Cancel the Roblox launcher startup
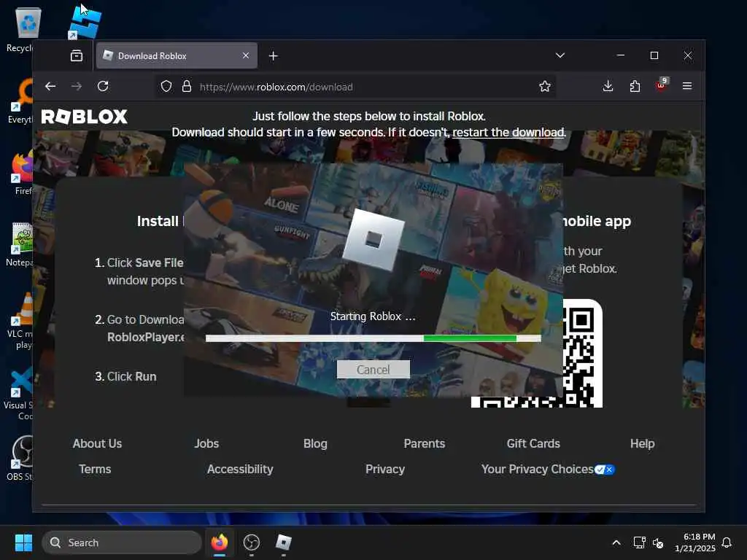Image resolution: width=747 pixels, height=560 pixels. (373, 370)
